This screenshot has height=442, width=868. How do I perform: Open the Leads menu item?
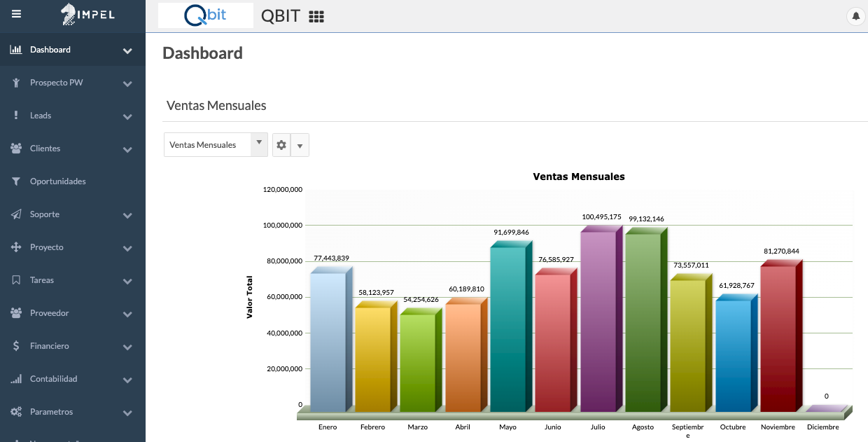pos(41,116)
